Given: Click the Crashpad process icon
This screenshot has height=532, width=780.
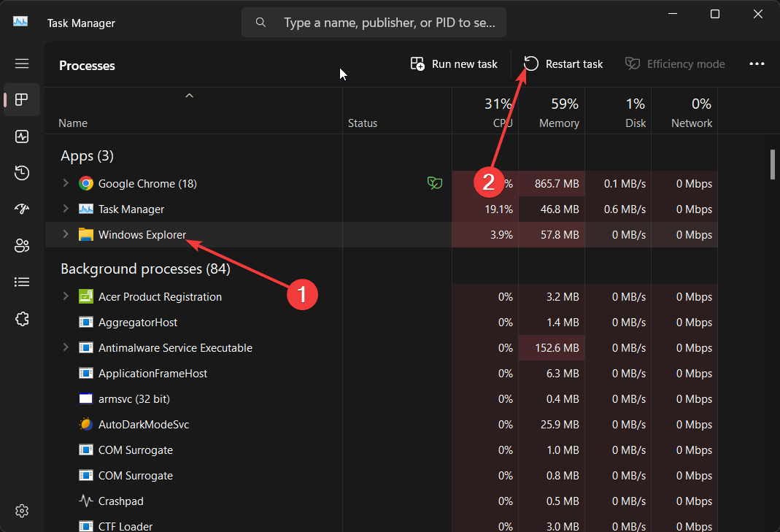Looking at the screenshot, I should (x=86, y=501).
